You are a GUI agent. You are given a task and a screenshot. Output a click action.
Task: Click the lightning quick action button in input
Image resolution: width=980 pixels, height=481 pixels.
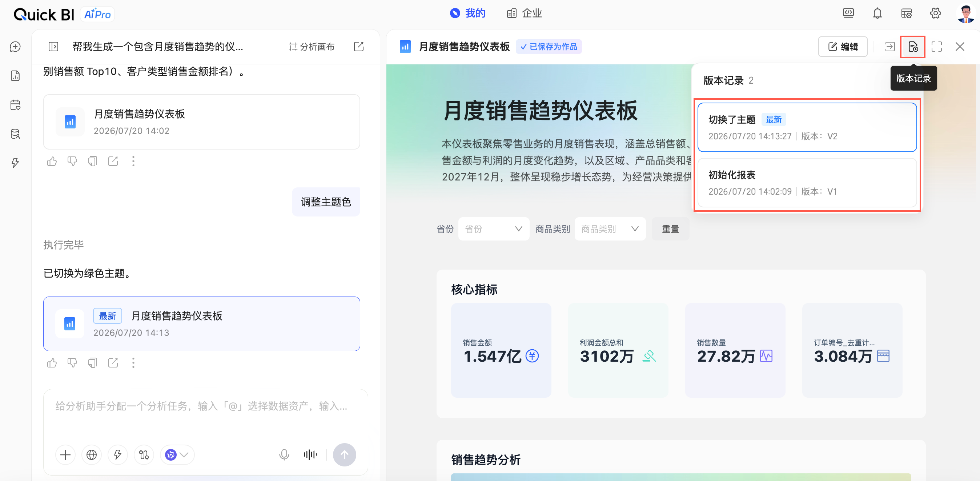pos(117,455)
